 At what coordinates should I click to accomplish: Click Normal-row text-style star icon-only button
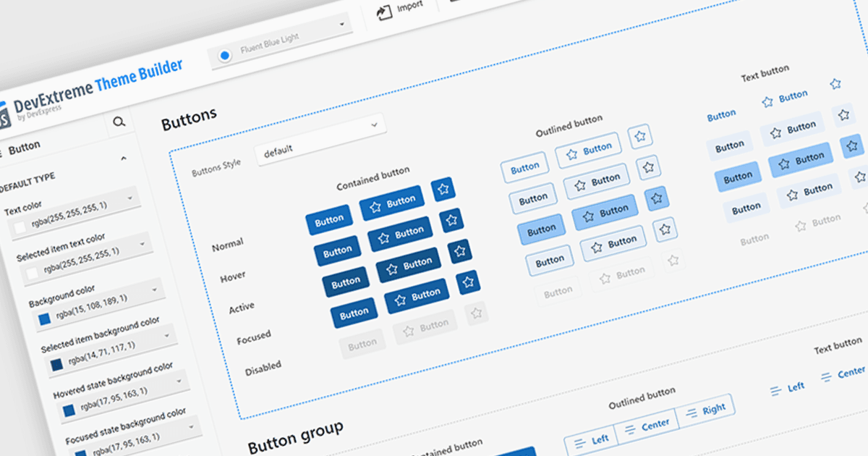pos(835,84)
